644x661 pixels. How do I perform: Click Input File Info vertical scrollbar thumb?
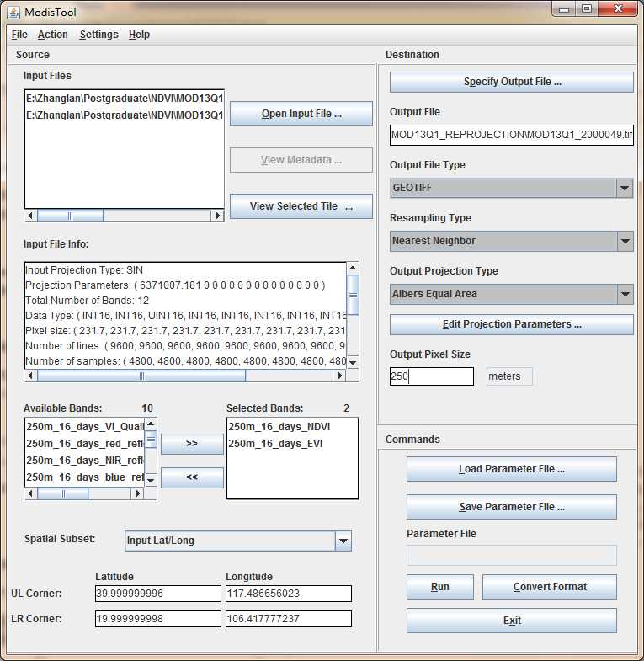point(353,295)
